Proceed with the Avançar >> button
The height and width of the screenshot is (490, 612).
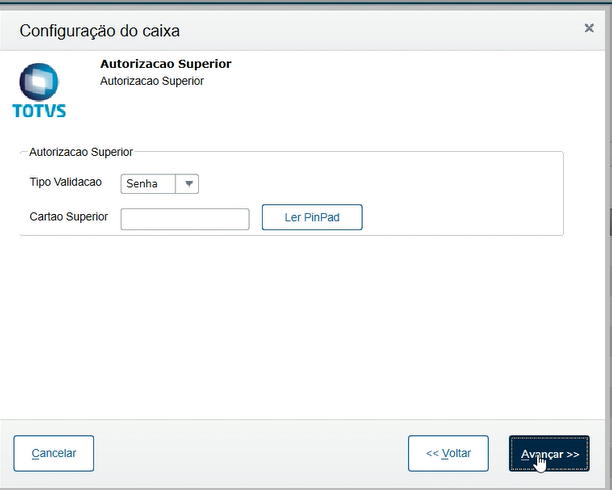549,453
